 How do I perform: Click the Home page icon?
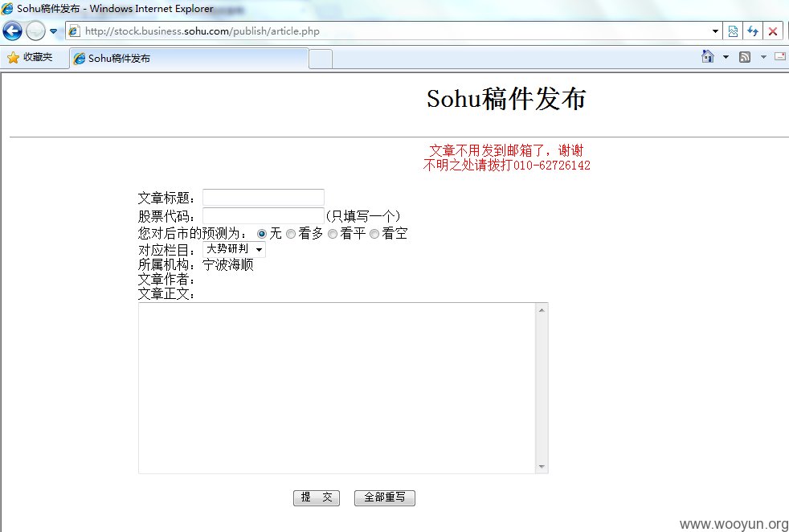[x=708, y=56]
